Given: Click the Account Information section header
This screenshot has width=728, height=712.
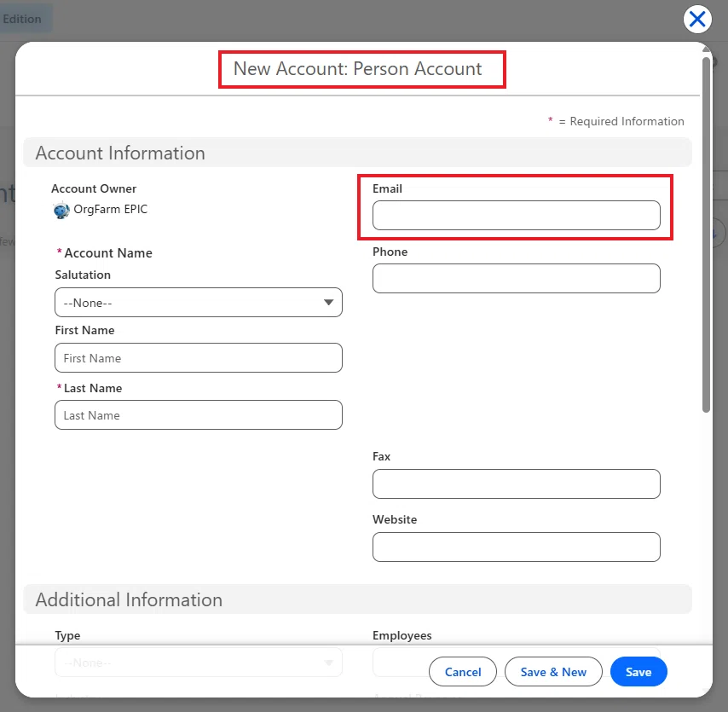Looking at the screenshot, I should [357, 153].
